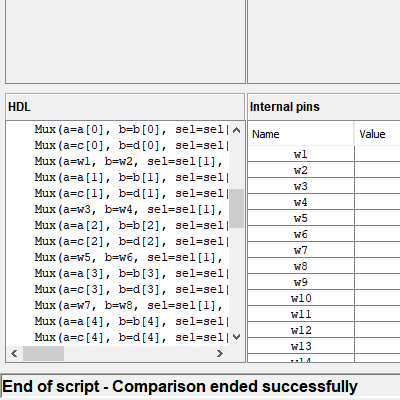
Task: Click HDL scroll down arrow
Action: click(x=236, y=337)
